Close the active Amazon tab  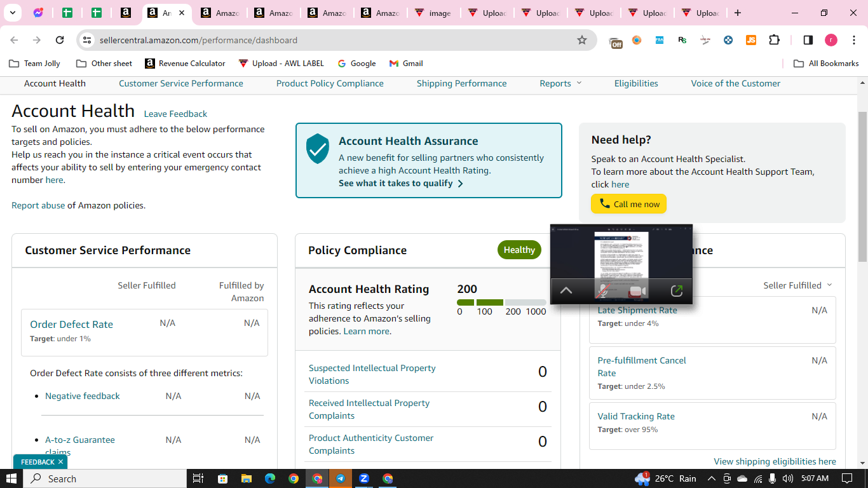182,13
